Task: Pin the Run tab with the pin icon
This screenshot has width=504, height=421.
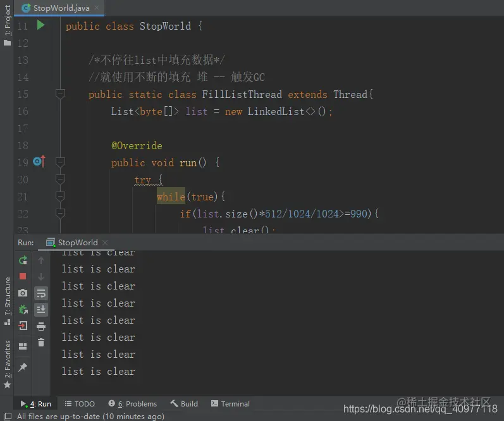Action: 23,367
